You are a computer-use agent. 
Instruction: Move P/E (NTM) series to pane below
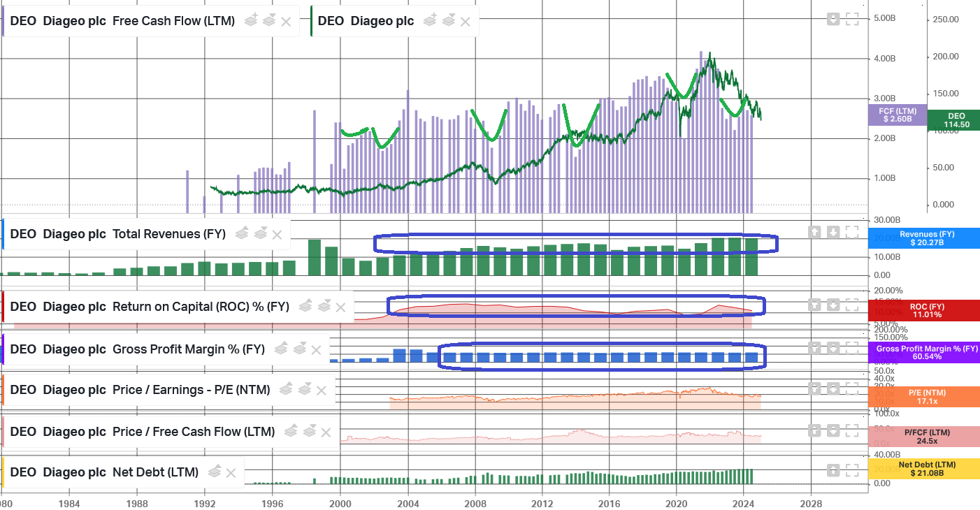(x=305, y=389)
